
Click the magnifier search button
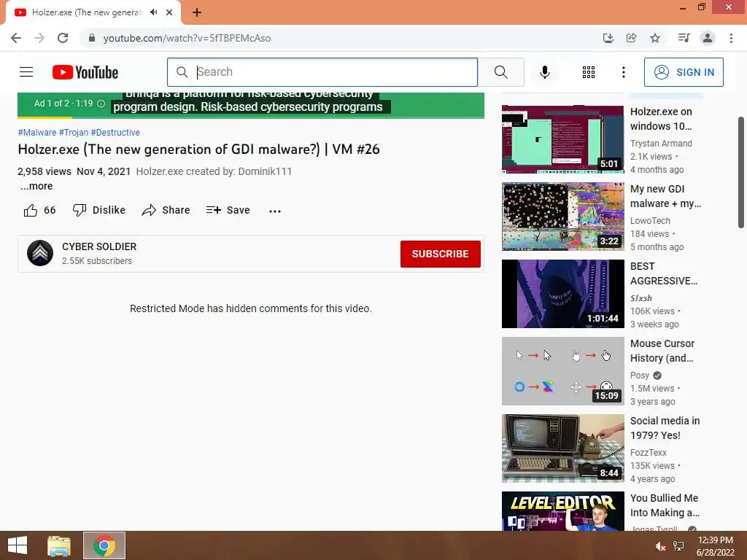pos(500,72)
